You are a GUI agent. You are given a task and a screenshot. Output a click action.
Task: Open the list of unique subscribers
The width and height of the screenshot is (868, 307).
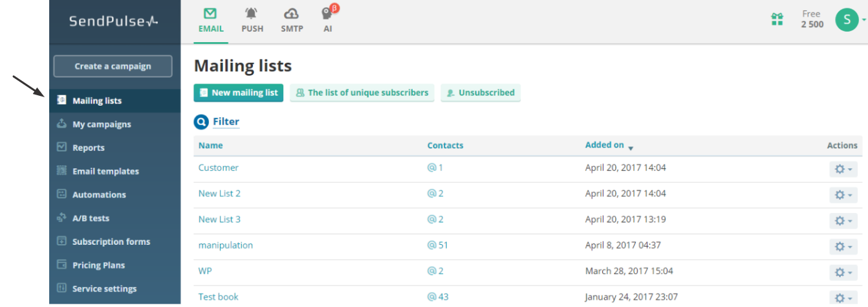[362, 93]
